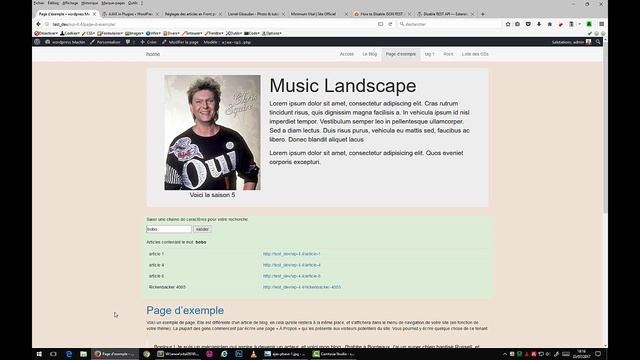The width and height of the screenshot is (640, 360).
Task: Click the Accueil navigation link
Action: pyautogui.click(x=347, y=54)
